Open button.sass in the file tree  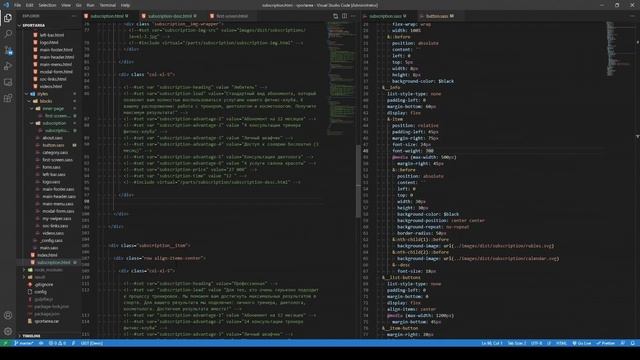tap(53, 145)
